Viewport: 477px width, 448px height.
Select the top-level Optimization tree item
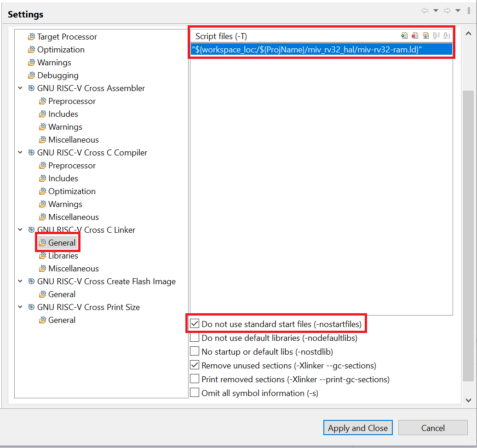tap(61, 50)
